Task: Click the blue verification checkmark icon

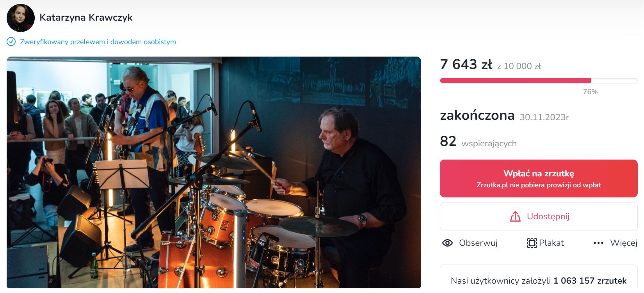Action: [x=11, y=42]
